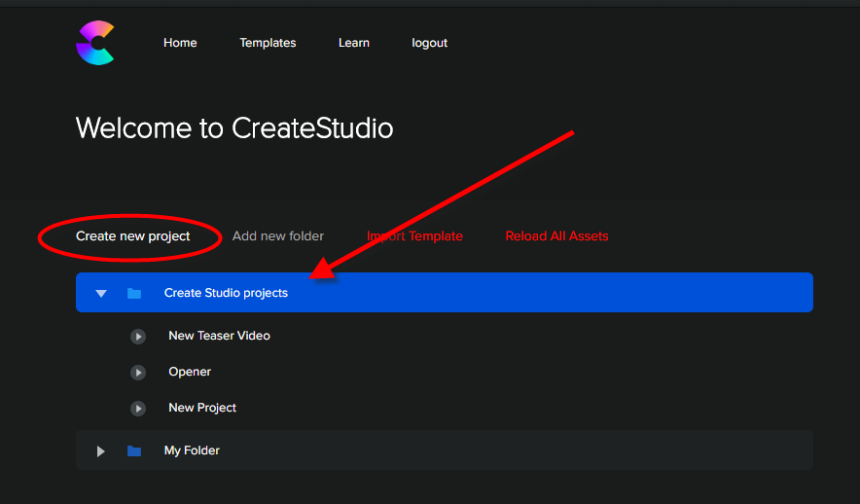Click the My Folder folder icon
This screenshot has height=504, width=860.
point(134,450)
